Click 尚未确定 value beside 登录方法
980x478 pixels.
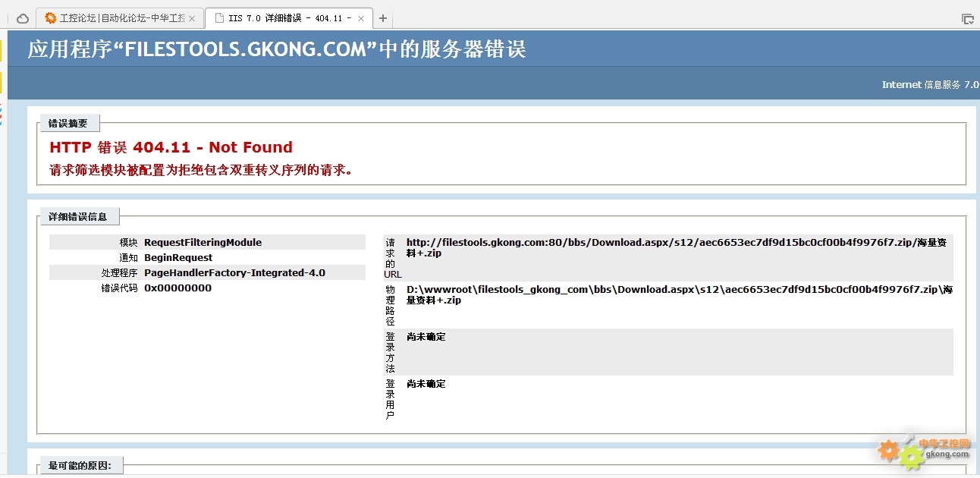[x=426, y=337]
